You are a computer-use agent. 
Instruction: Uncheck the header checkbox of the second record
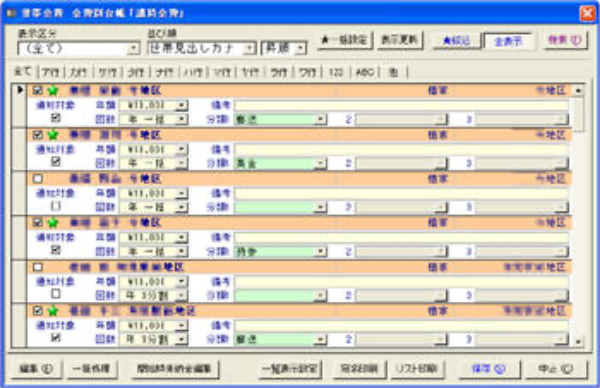[x=38, y=135]
